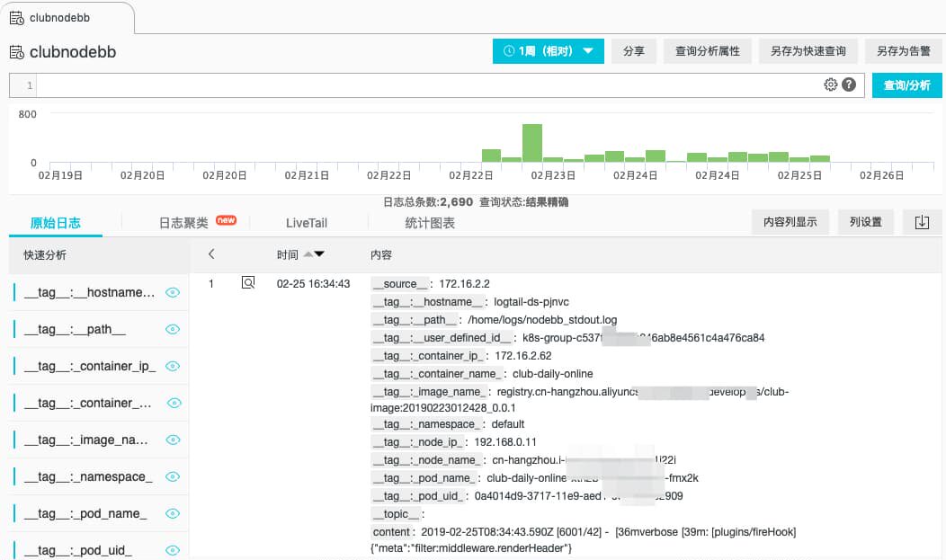Click container IP value 172.16.2.62
Viewport: 946px width, 560px height.
[x=523, y=356]
